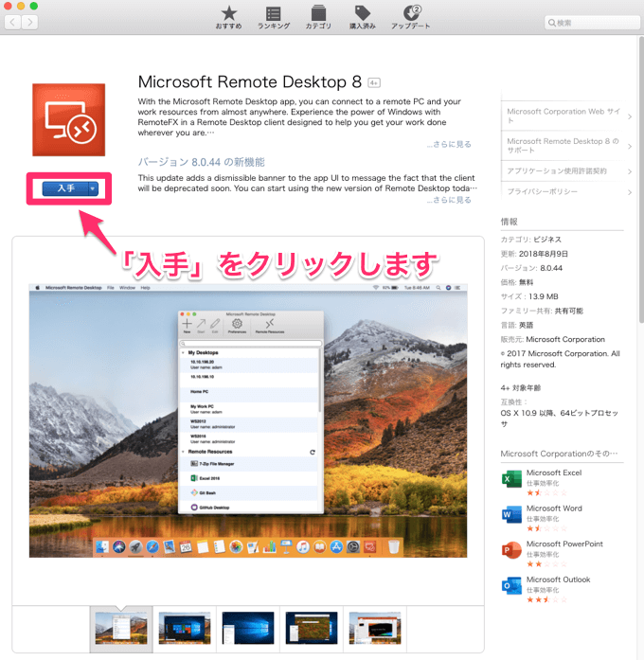
Task: Open the ランキング (Top Charts) tab
Action: point(274,17)
